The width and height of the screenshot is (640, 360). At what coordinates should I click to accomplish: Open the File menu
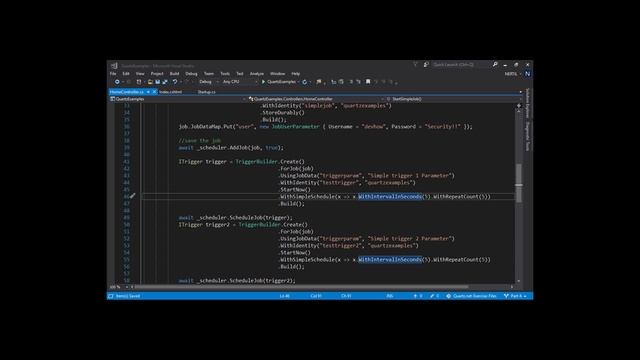coord(113,74)
